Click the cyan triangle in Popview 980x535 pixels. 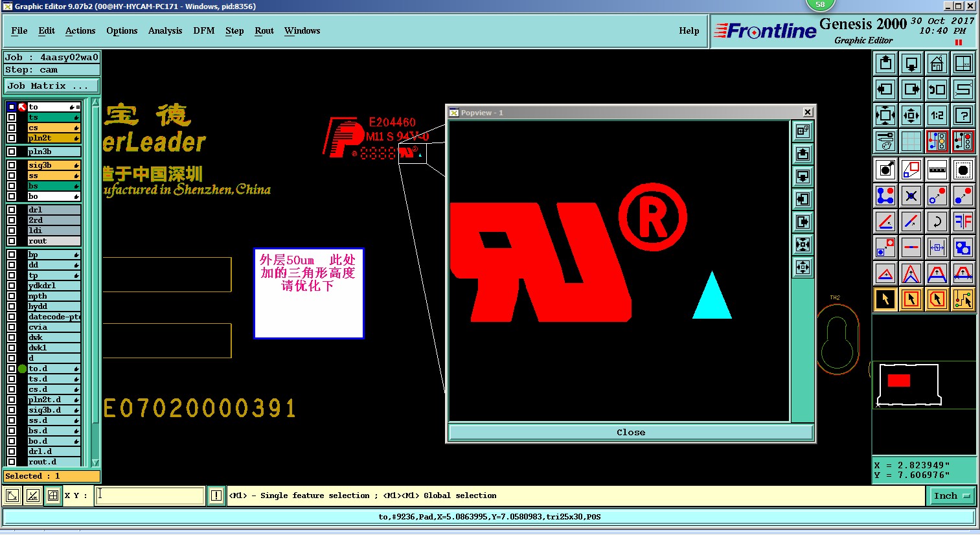(712, 297)
